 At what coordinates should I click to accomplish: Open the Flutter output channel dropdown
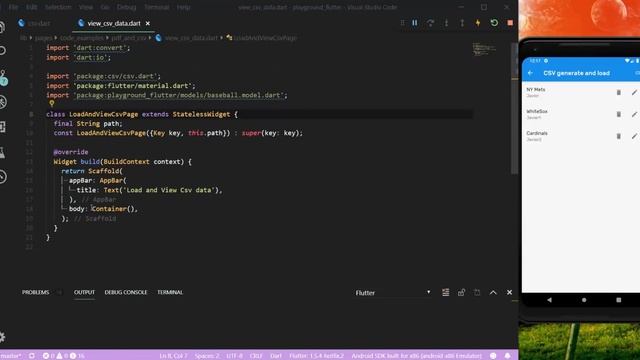(x=393, y=293)
